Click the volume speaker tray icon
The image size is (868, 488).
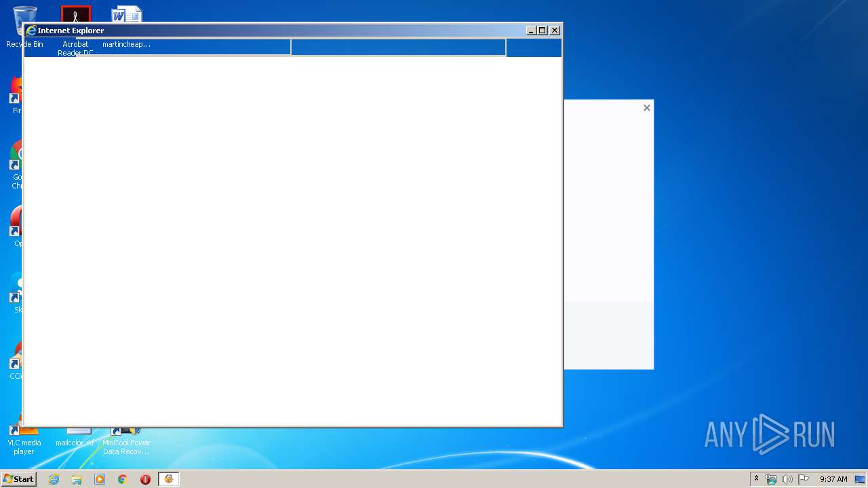tap(787, 479)
